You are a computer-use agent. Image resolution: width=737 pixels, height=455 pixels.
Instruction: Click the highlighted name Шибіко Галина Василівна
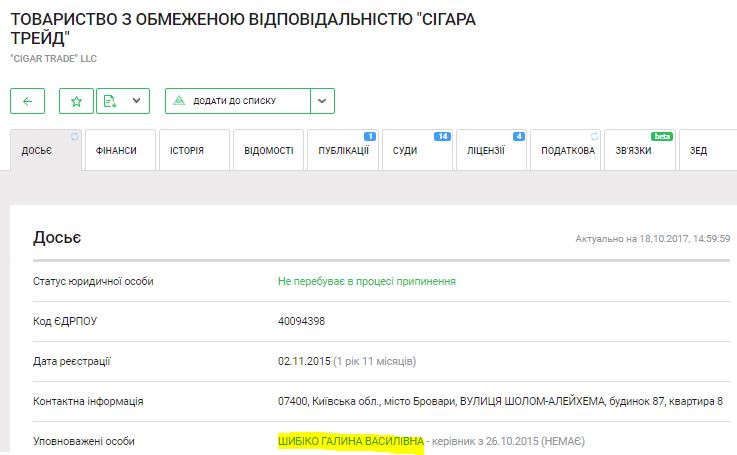coord(350,441)
